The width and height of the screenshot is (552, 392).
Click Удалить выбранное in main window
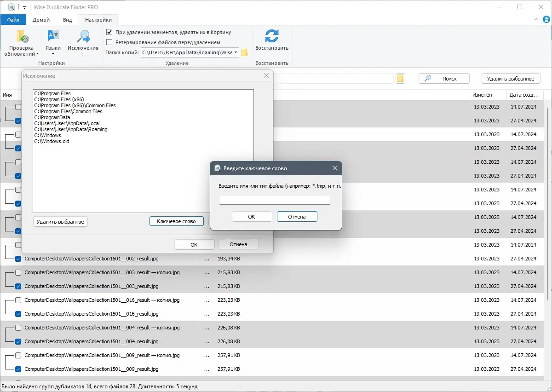click(x=511, y=79)
